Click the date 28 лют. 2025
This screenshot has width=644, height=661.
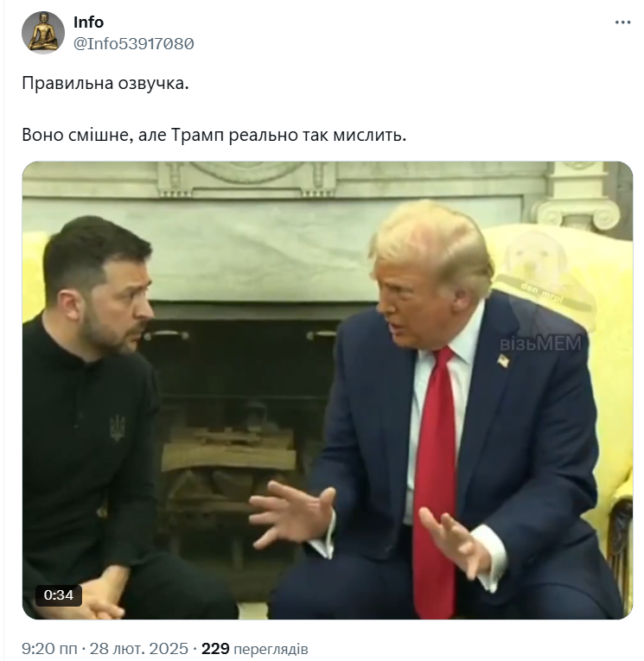pos(139,648)
